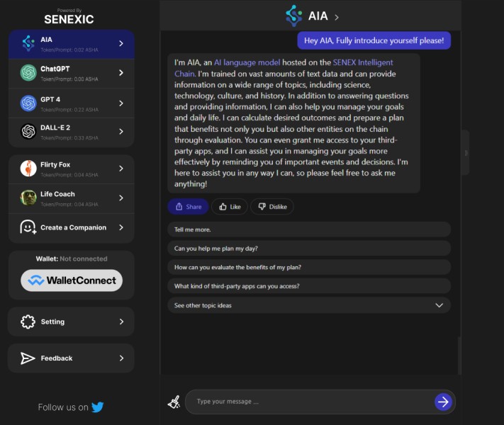
Task: Choose 'Can you help me plan my day?'
Action: (309, 249)
